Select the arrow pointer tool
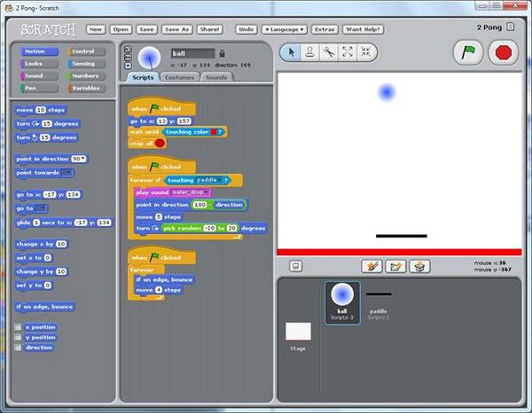Viewport: 532px width, 413px height. (x=291, y=52)
